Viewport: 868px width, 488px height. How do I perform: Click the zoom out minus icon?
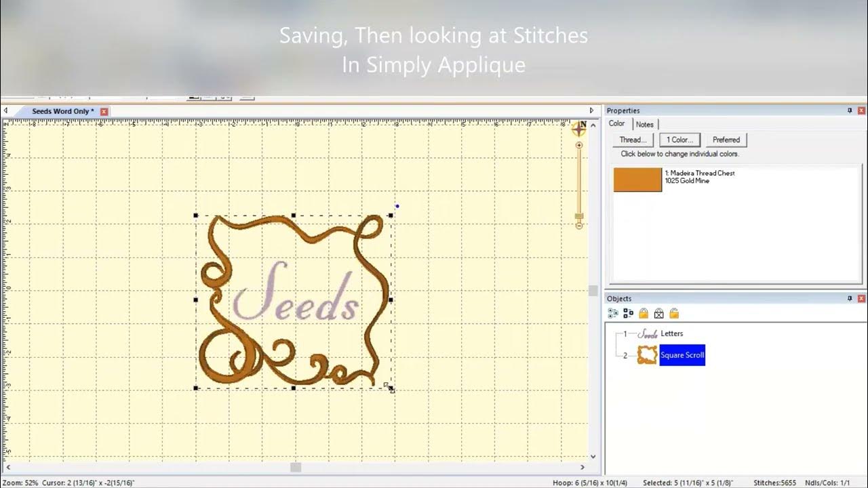[579, 226]
